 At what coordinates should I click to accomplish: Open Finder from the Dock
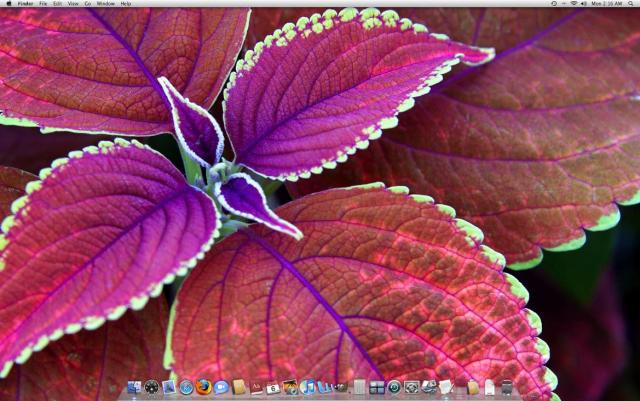(x=134, y=387)
